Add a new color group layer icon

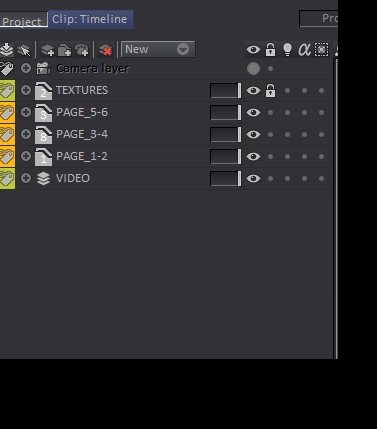[x=82, y=50]
